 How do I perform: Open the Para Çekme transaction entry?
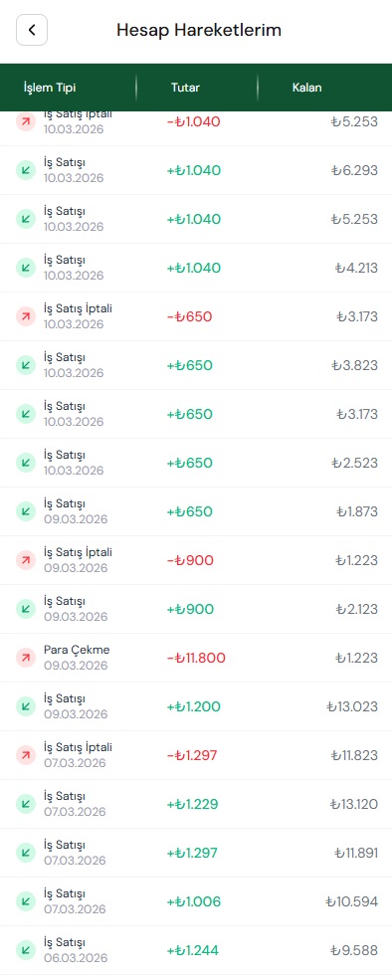point(196,658)
